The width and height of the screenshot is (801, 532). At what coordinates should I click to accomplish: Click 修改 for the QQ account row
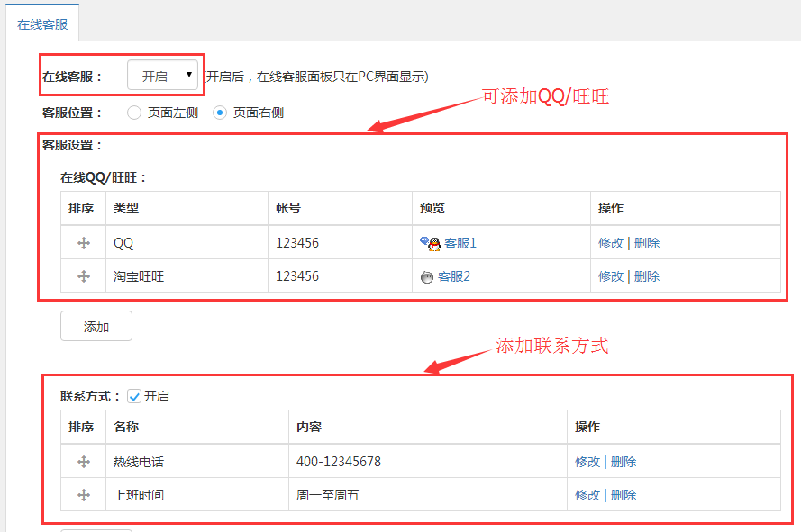click(611, 243)
